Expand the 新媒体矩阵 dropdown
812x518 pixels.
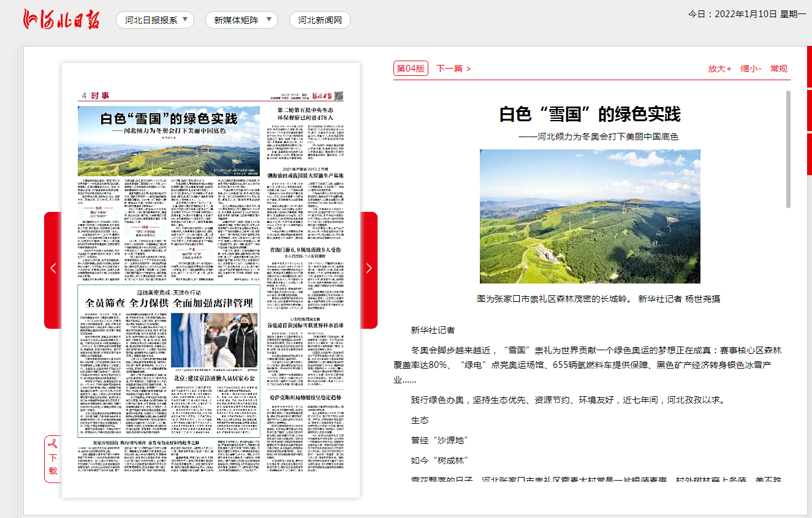coord(269,20)
